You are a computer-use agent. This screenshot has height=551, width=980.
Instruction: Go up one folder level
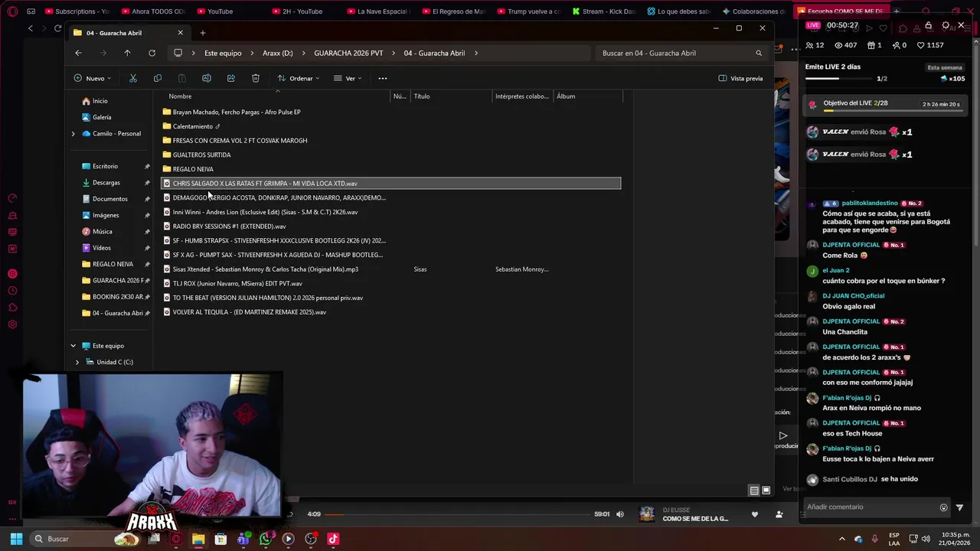click(127, 53)
